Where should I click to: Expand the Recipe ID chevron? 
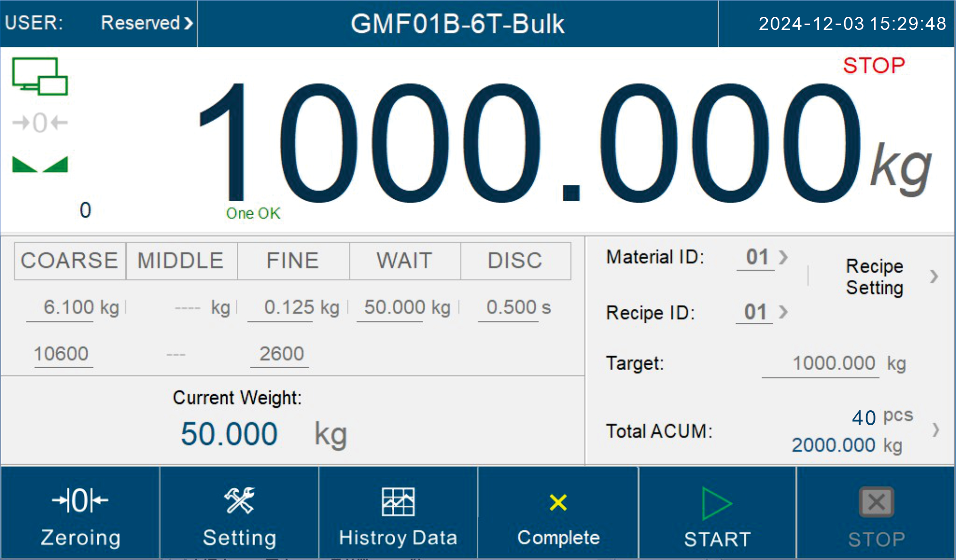pos(784,312)
